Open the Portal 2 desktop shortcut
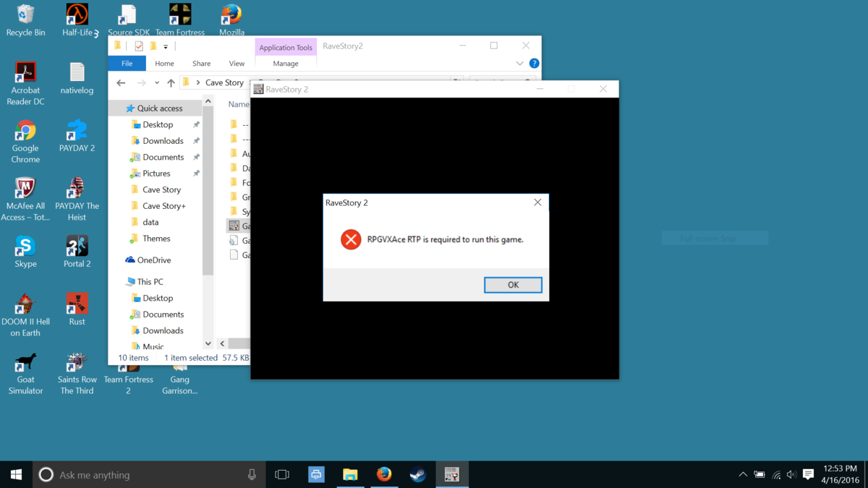The image size is (868, 488). pyautogui.click(x=77, y=252)
